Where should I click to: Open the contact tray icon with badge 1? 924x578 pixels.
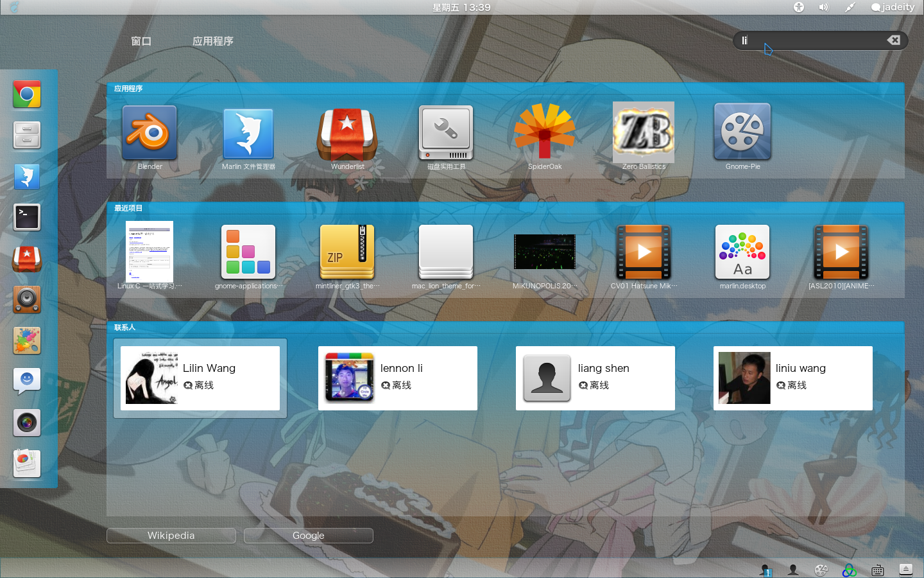tap(766, 570)
